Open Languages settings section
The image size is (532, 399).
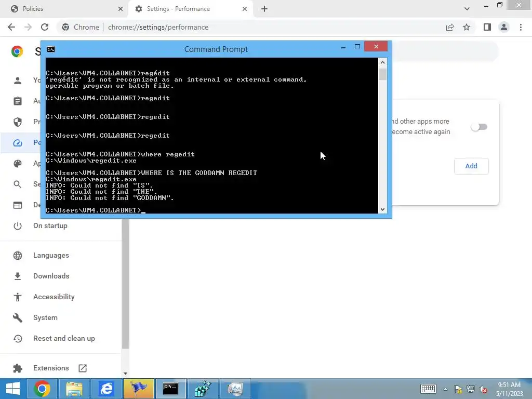click(51, 255)
